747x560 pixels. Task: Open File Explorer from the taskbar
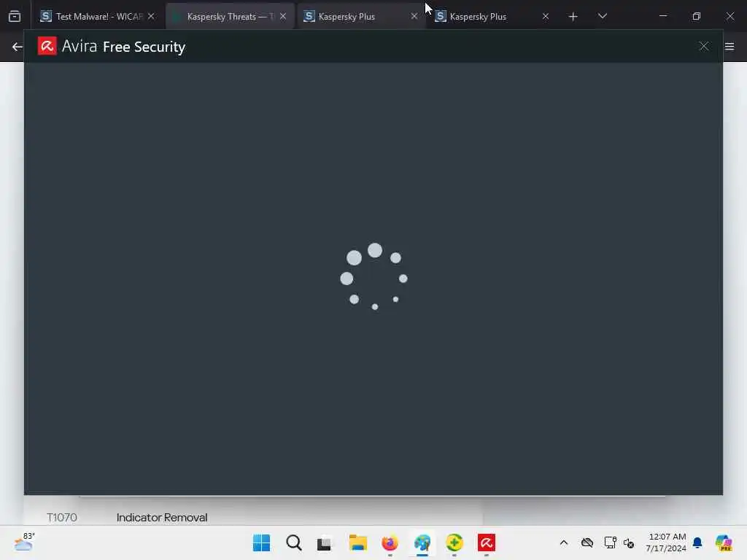357,542
